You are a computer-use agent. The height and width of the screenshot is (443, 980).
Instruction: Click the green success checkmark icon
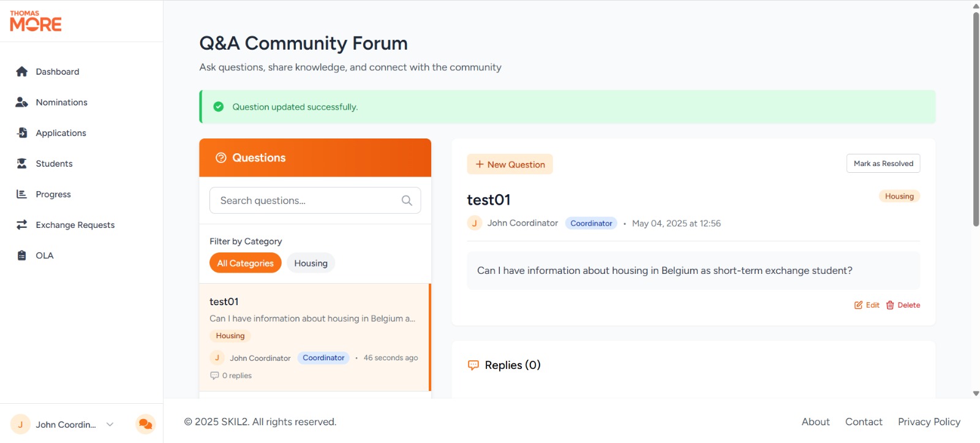coord(219,107)
